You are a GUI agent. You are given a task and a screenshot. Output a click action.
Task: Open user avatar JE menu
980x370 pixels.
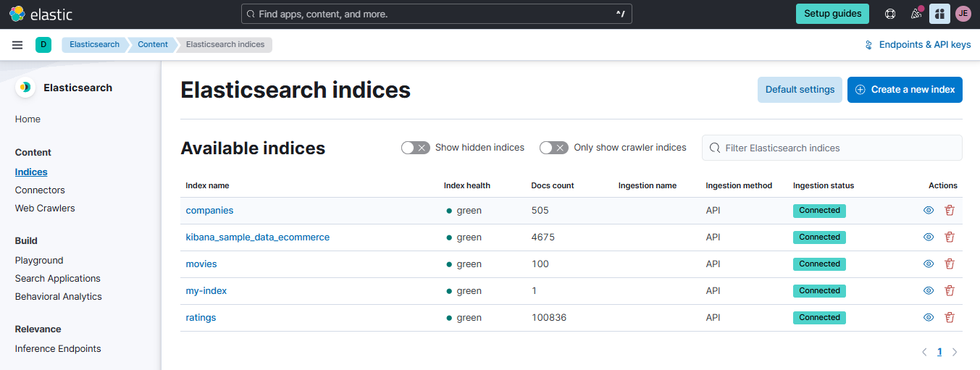(963, 14)
